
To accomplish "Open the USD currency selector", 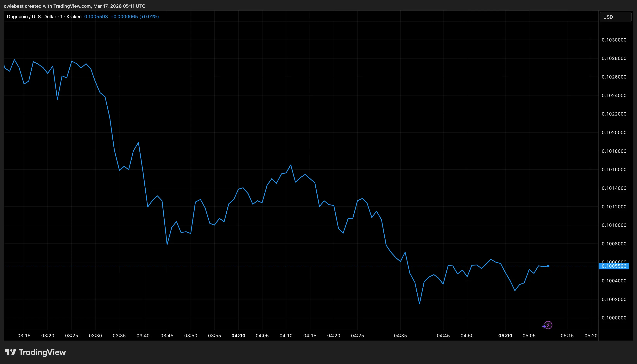I will (x=615, y=17).
